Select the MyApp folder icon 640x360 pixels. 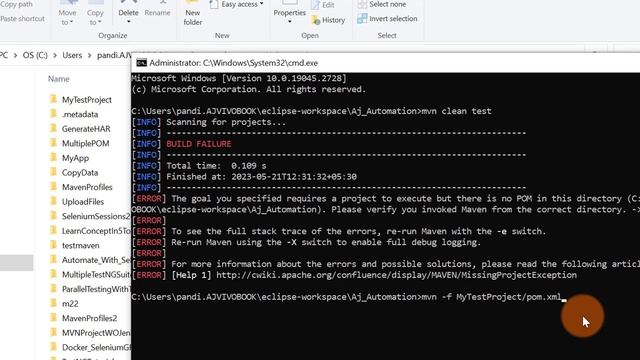53,158
